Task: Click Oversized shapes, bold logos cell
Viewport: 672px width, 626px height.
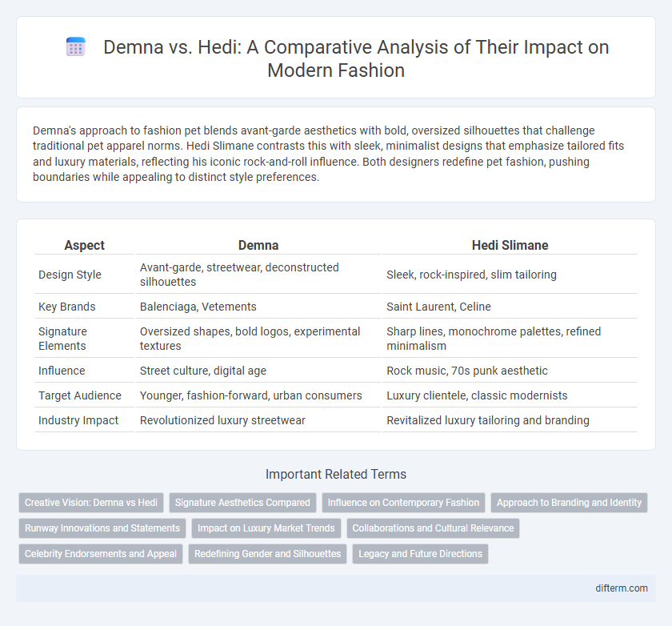Action: (x=258, y=339)
